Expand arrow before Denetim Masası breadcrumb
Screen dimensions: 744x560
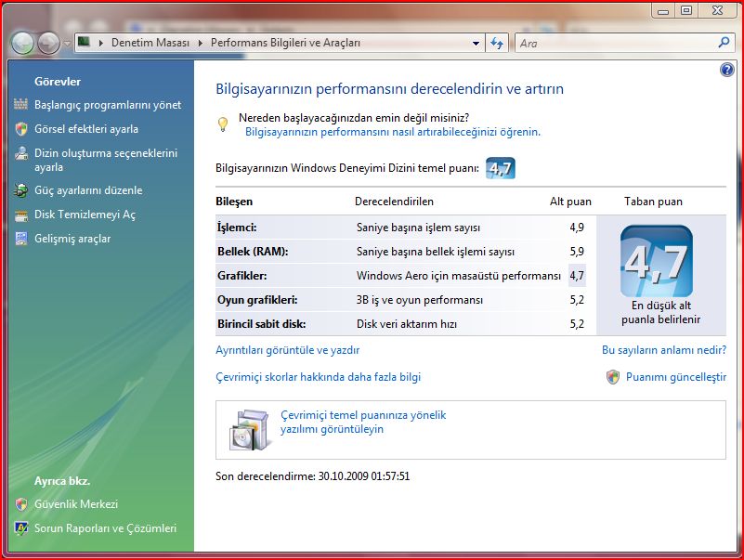click(100, 43)
